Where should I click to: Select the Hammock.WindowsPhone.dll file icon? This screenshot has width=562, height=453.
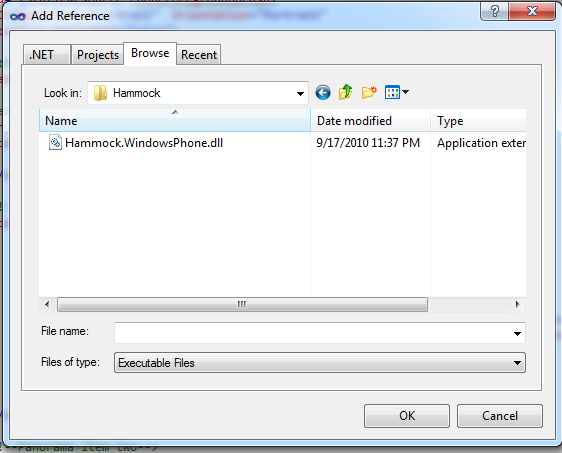[x=55, y=143]
